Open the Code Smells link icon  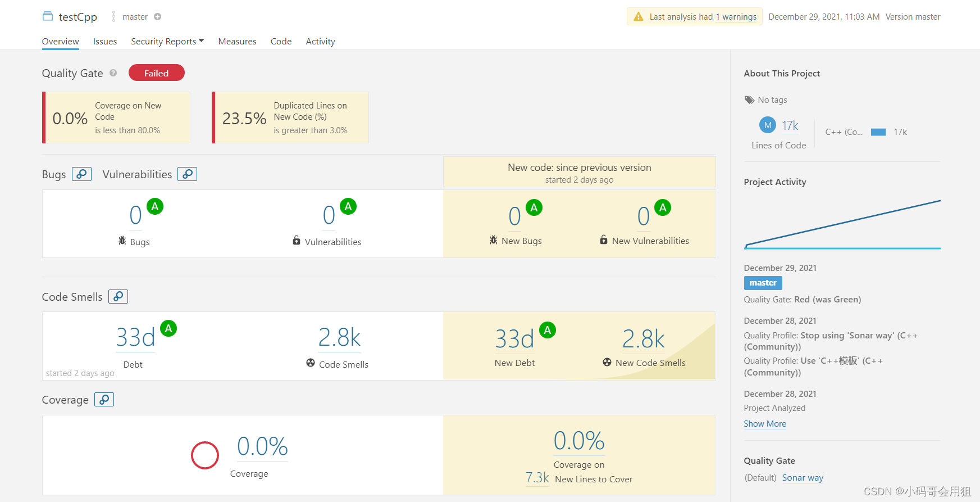tap(118, 296)
